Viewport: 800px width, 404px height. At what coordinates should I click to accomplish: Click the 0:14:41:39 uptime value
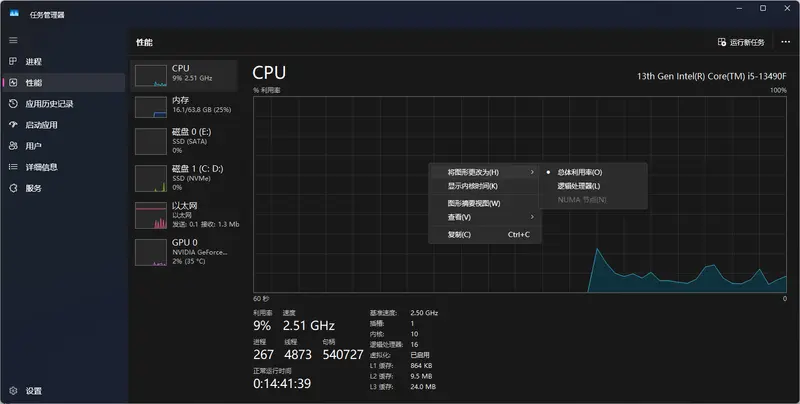[x=282, y=383]
